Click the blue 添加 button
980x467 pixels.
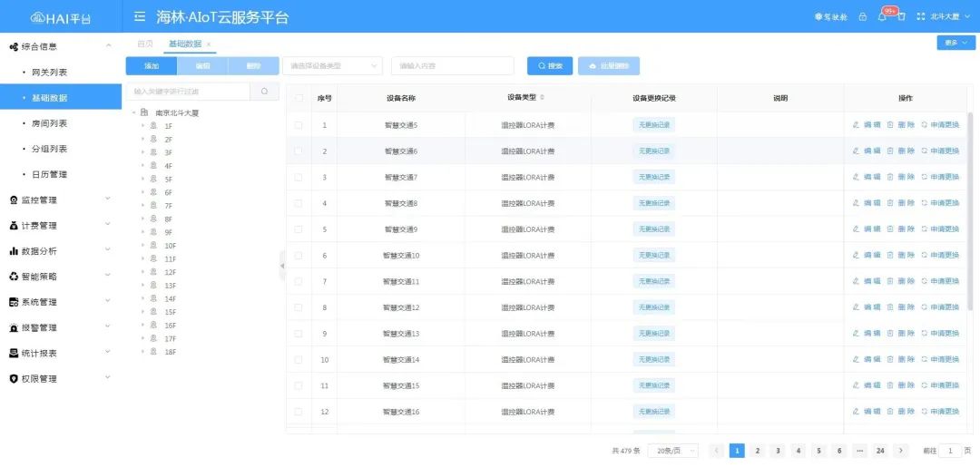click(x=151, y=66)
